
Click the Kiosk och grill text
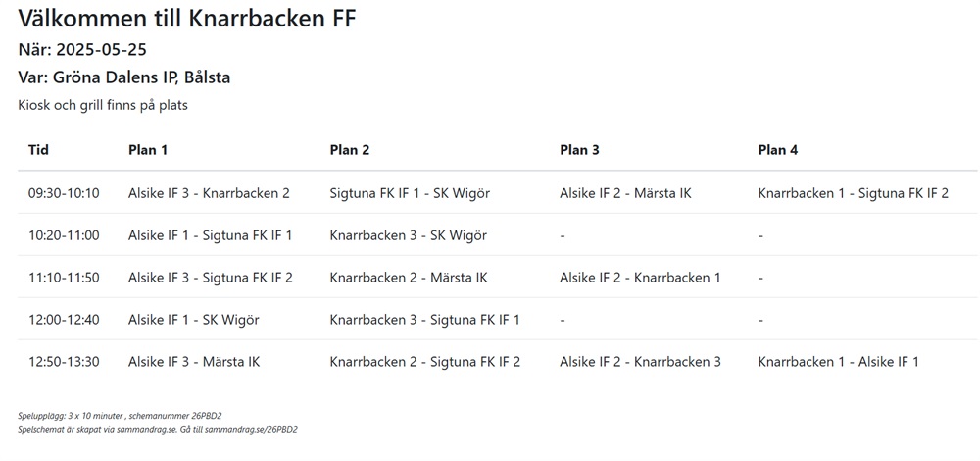102,105
